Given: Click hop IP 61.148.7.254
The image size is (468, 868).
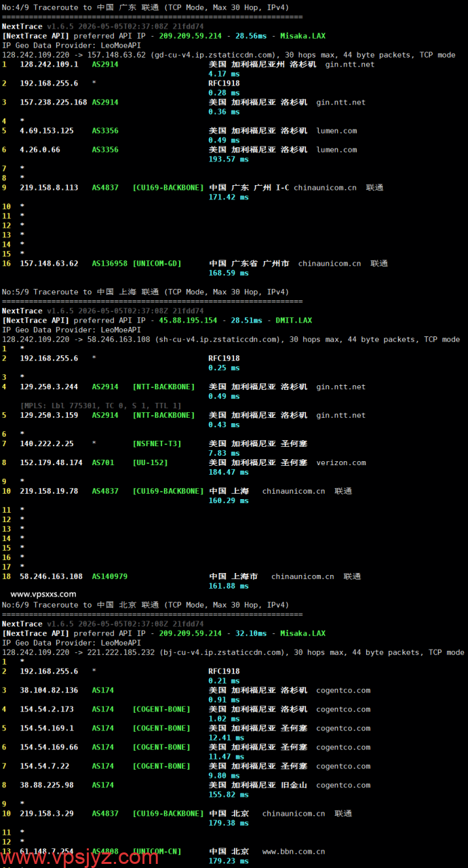Looking at the screenshot, I should click(47, 852).
